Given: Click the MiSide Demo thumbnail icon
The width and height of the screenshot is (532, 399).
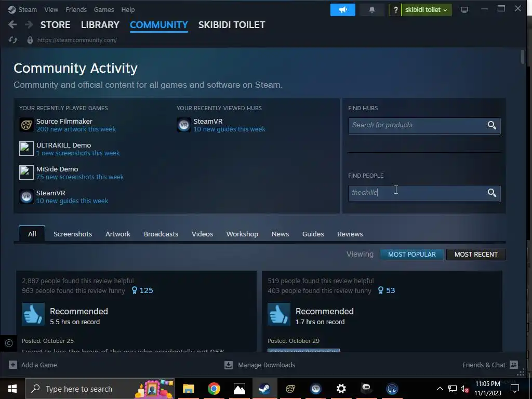Looking at the screenshot, I should (x=26, y=172).
